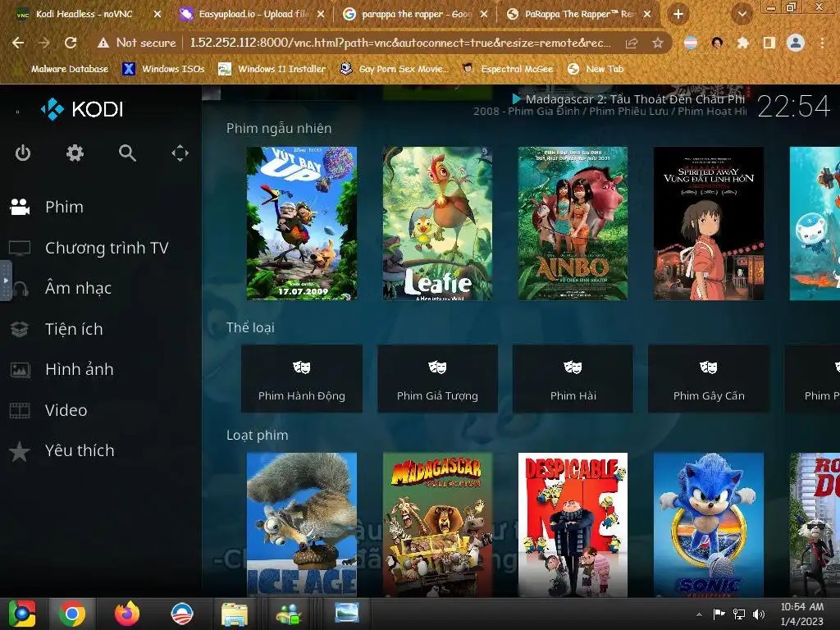Bookmark this page with star icon
Image resolution: width=840 pixels, height=630 pixels.
pos(658,43)
